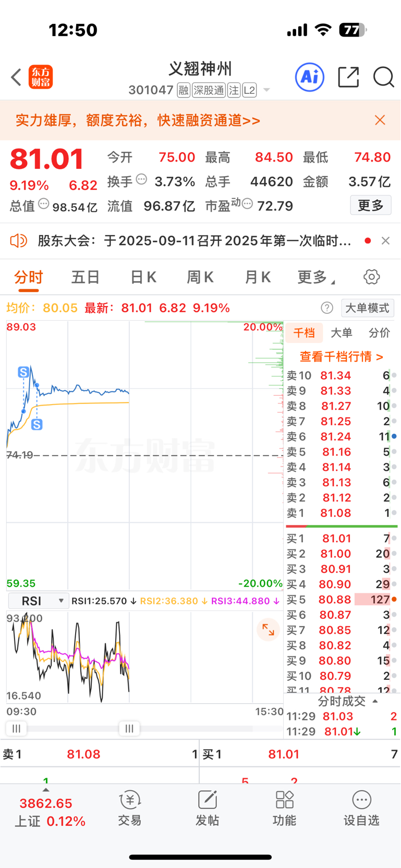Tap info icon next to 换手

tap(141, 179)
